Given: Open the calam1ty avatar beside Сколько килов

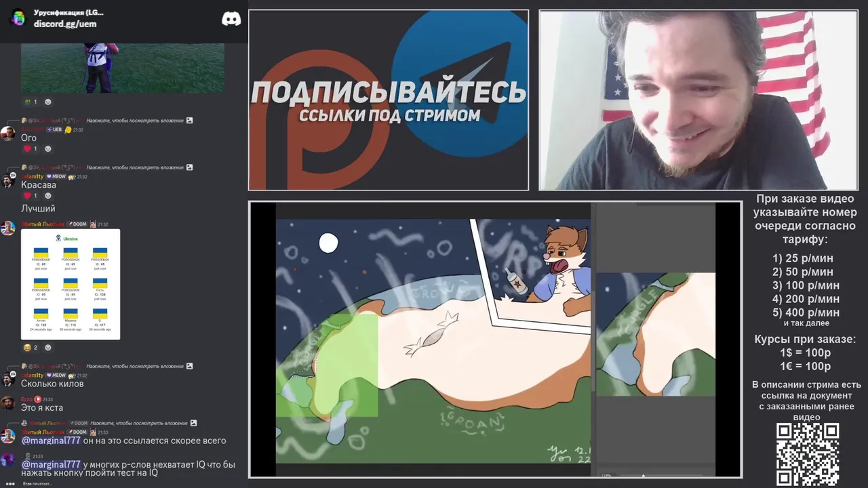Looking at the screenshot, I should point(8,379).
